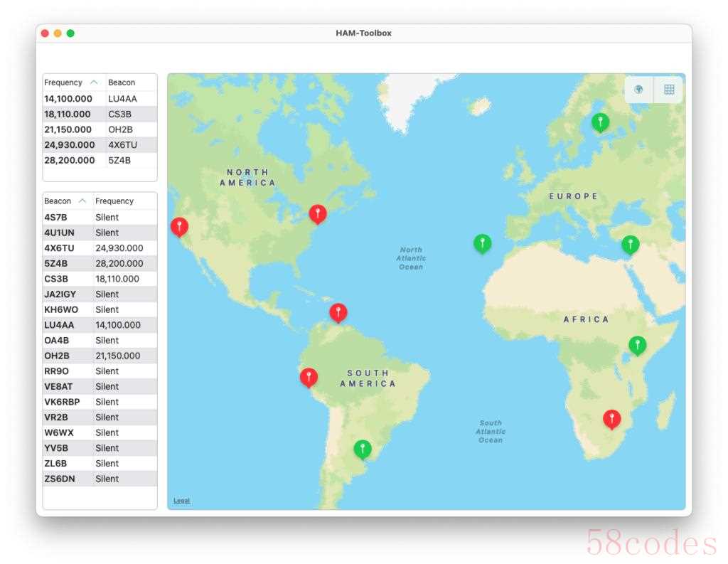Click the green map pin in Finland
This screenshot has height=564, width=728.
point(600,122)
